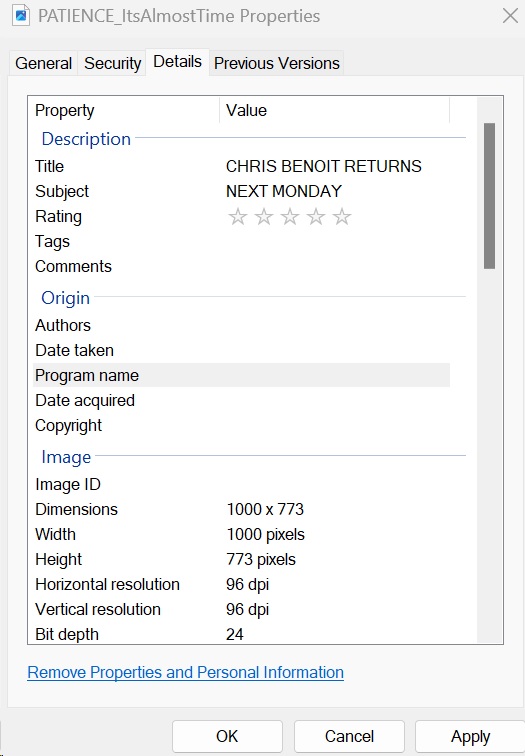Set rating to two stars

(x=264, y=216)
